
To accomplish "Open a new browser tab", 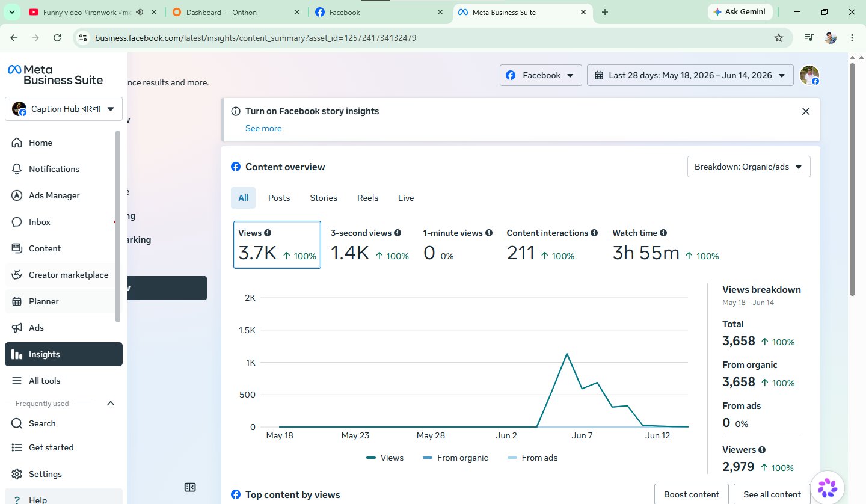I will click(605, 12).
